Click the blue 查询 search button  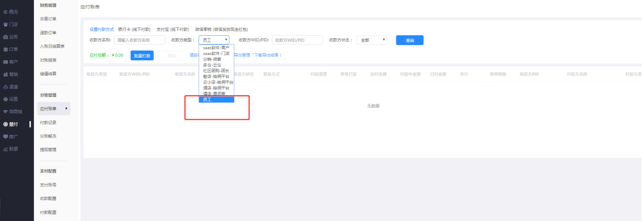(x=410, y=40)
